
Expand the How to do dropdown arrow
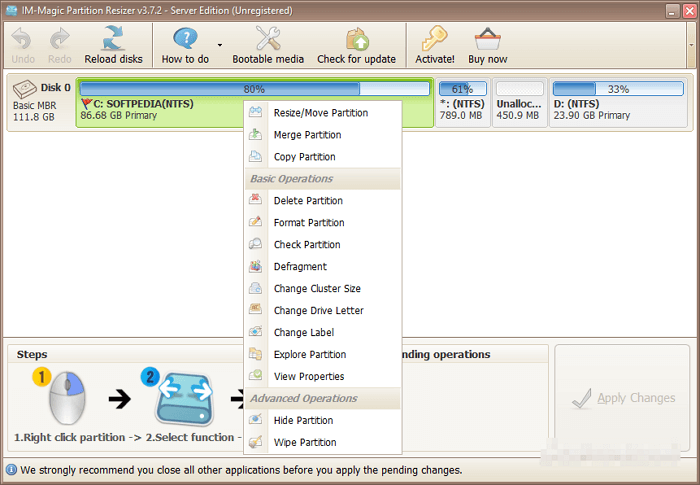(x=219, y=45)
